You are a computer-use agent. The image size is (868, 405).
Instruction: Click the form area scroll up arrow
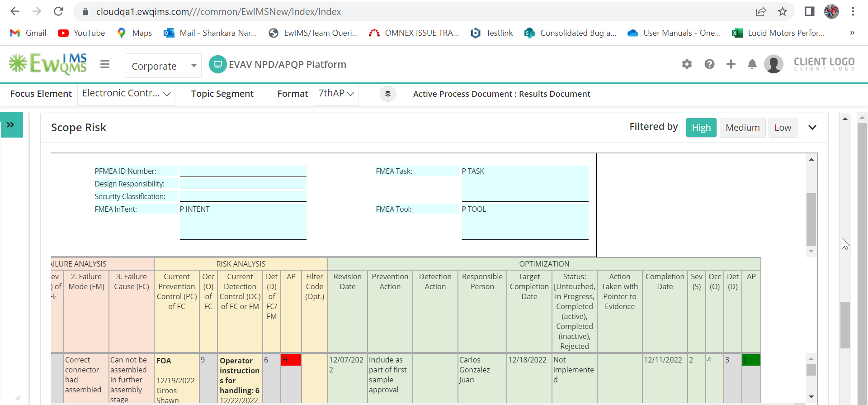tap(811, 159)
